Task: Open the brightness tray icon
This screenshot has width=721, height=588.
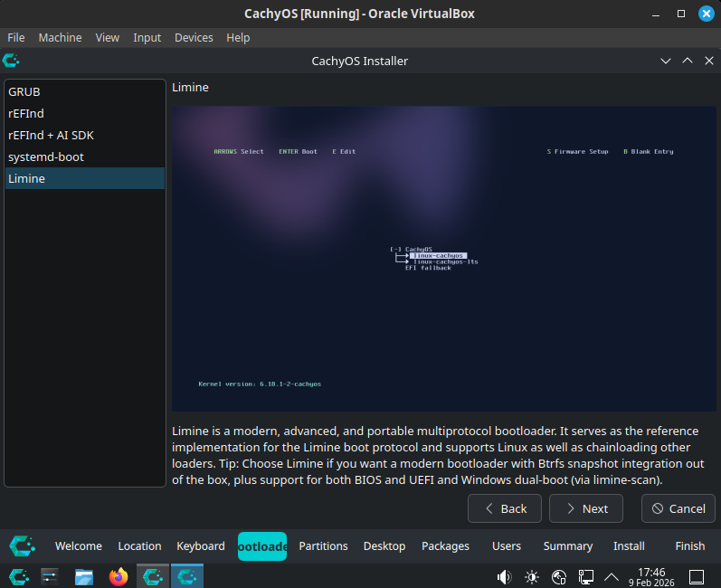Action: click(x=531, y=576)
